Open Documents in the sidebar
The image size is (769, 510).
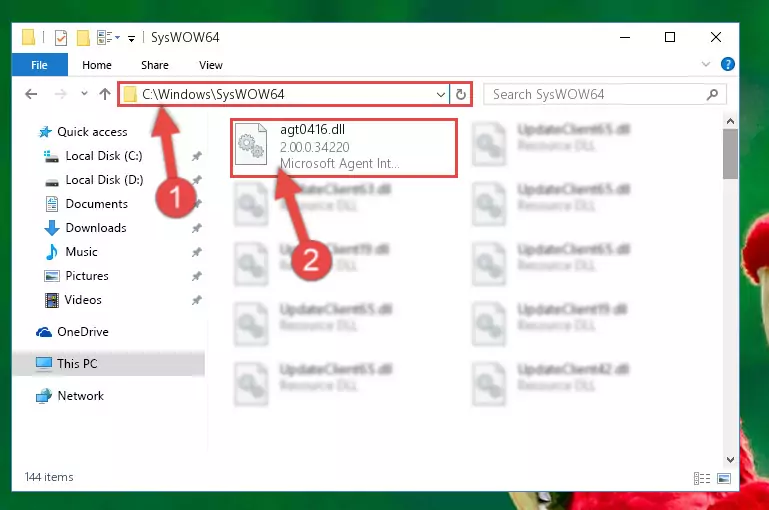tap(97, 204)
